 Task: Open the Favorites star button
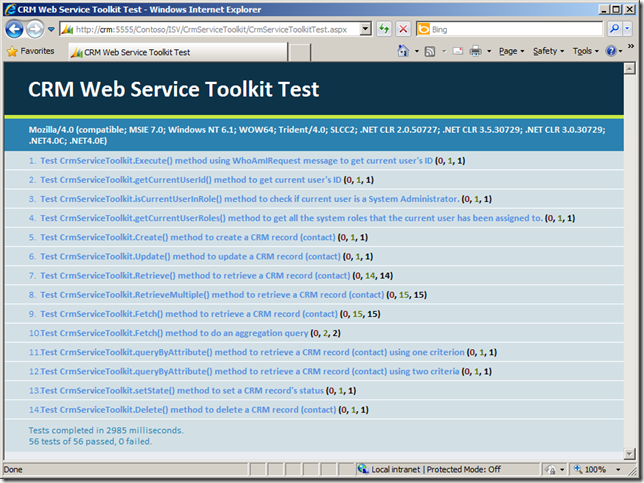(31, 51)
